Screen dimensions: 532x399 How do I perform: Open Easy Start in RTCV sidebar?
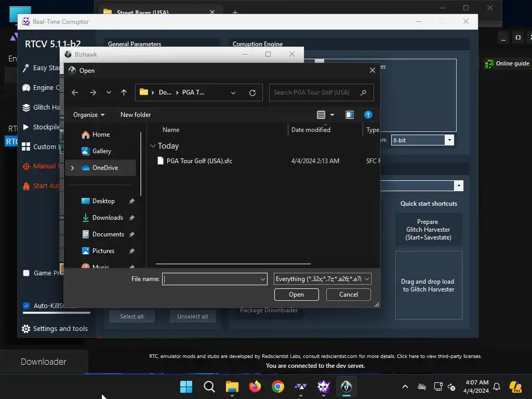click(x=41, y=68)
